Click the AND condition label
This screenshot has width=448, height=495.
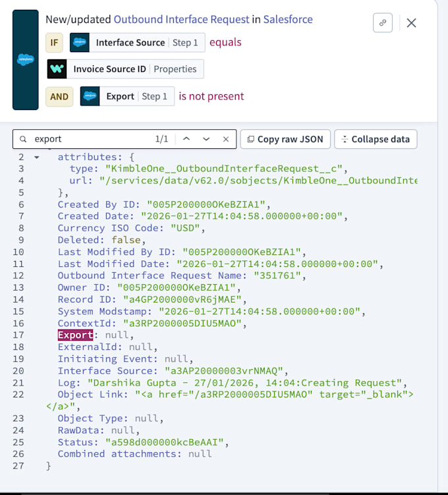(59, 97)
